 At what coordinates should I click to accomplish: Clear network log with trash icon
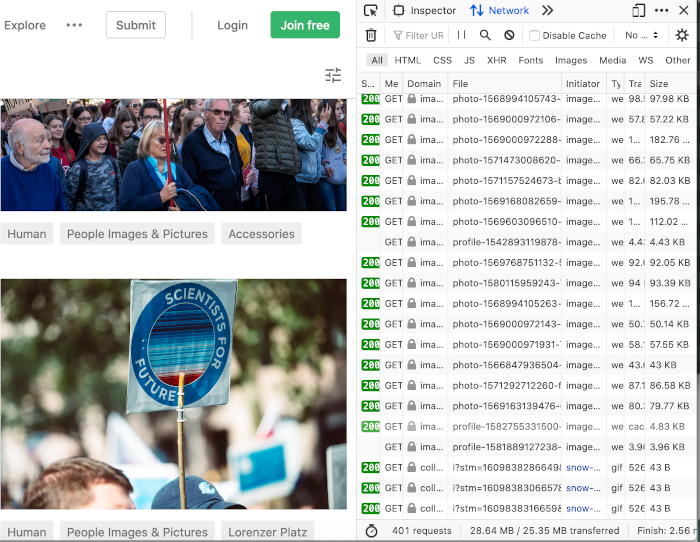pos(371,35)
